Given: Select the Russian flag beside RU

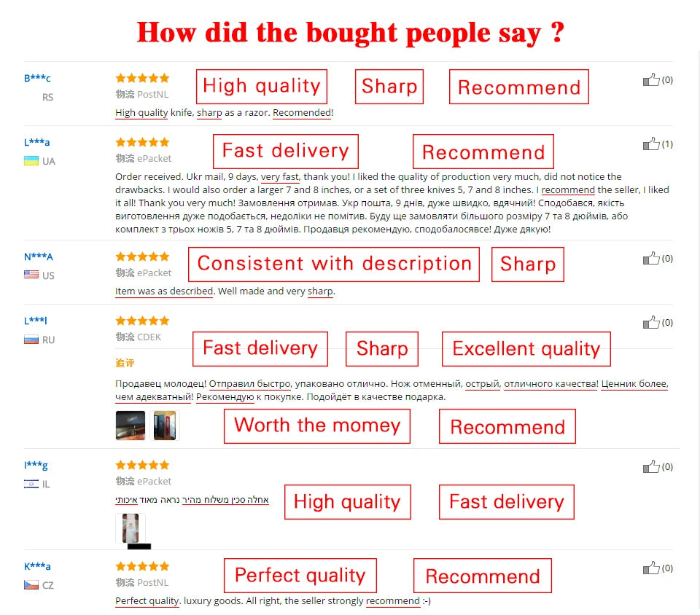Looking at the screenshot, I should (31, 340).
